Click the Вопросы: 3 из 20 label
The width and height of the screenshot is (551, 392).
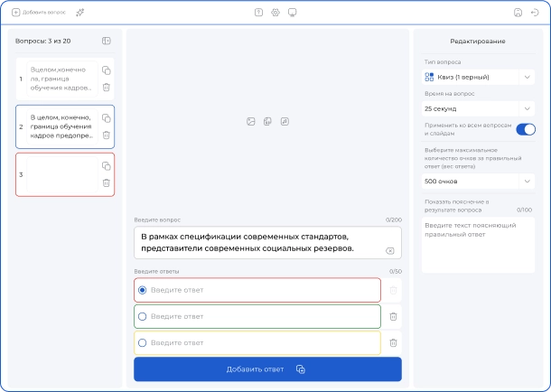coord(42,42)
